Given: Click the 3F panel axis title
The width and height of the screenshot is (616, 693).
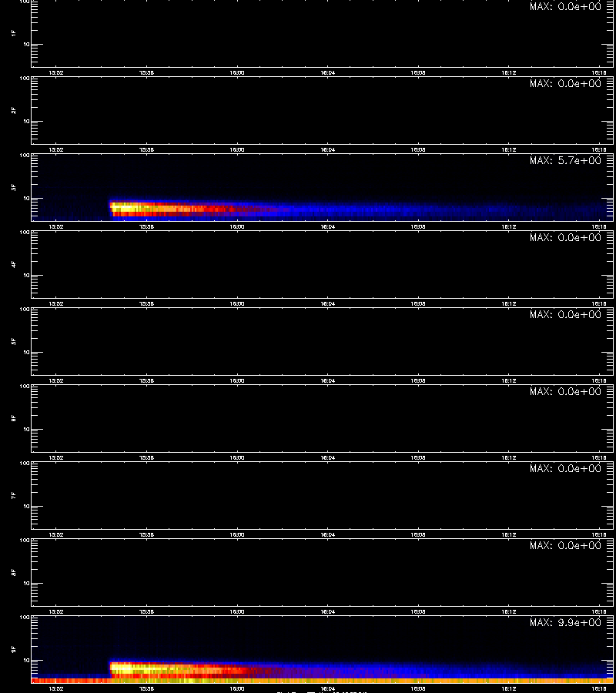Looking at the screenshot, I should pyautogui.click(x=14, y=187).
